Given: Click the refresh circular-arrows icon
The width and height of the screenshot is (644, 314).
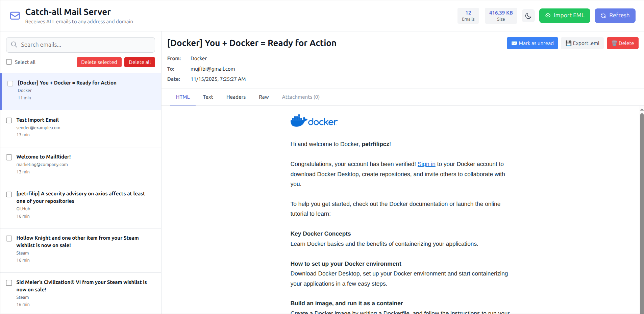Looking at the screenshot, I should tap(603, 16).
